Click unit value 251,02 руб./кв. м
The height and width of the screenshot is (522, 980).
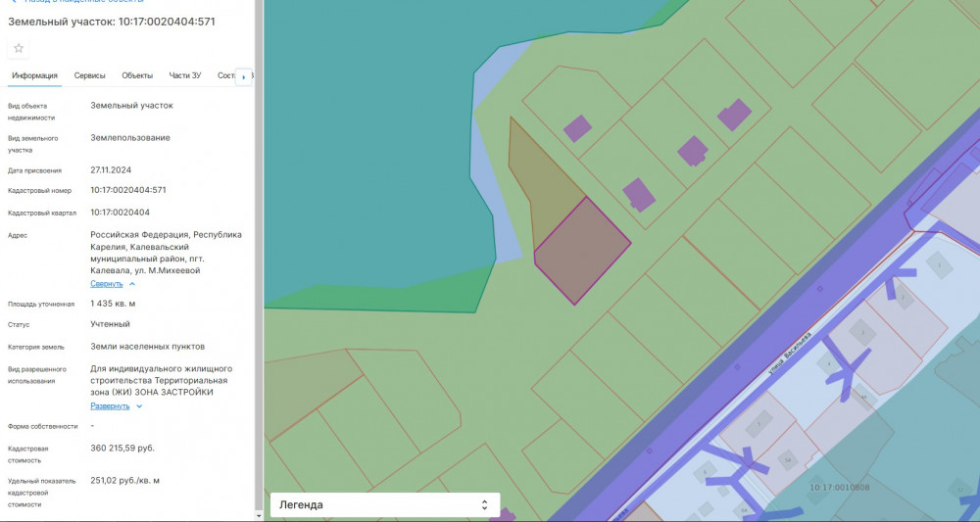pyautogui.click(x=124, y=480)
